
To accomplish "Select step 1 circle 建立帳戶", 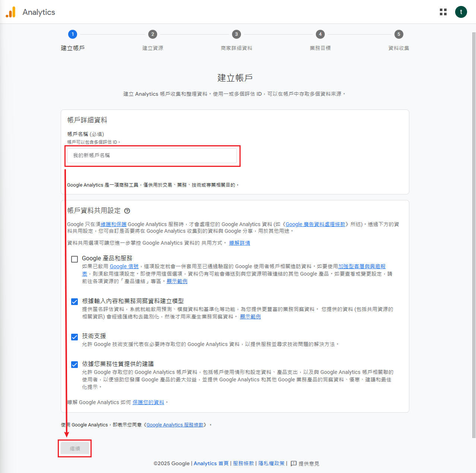I will tap(73, 34).
